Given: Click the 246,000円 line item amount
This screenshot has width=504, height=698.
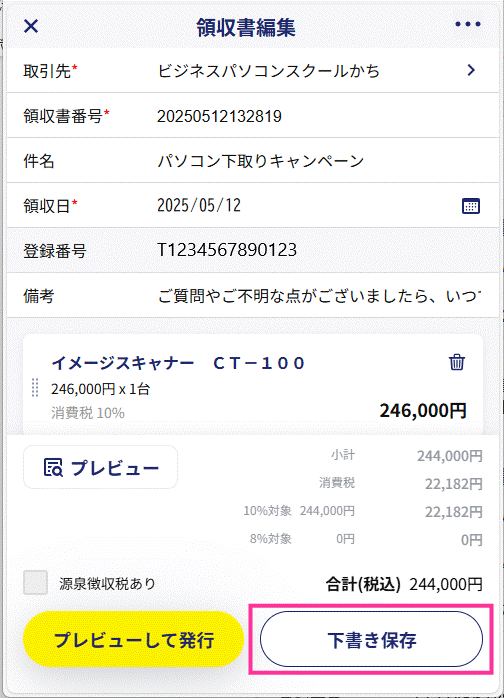Looking at the screenshot, I should [x=423, y=410].
